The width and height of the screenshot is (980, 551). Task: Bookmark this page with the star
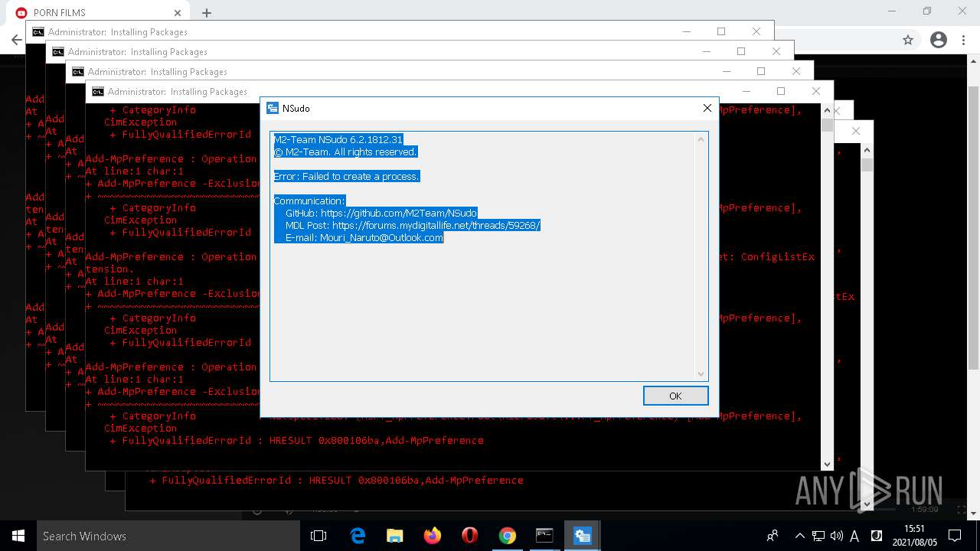pyautogui.click(x=908, y=40)
